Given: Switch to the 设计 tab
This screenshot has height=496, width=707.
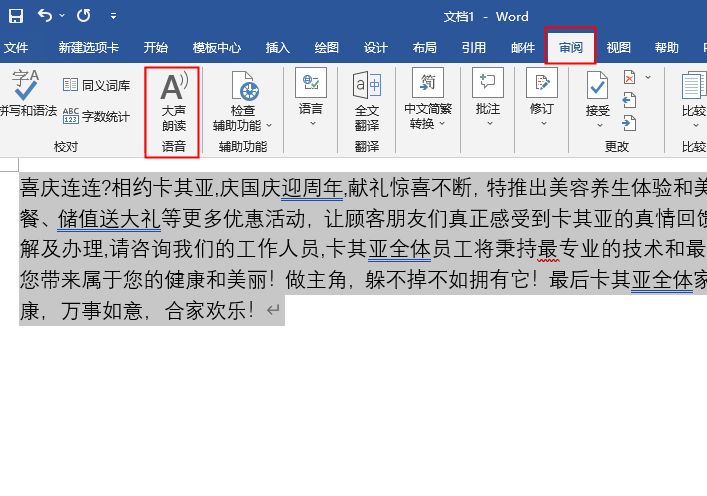Looking at the screenshot, I should click(x=376, y=47).
